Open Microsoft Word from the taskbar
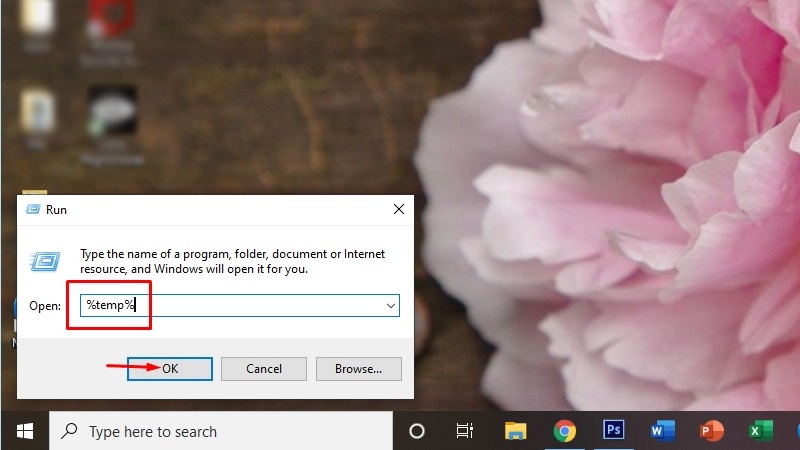This screenshot has height=450, width=800. pyautogui.click(x=662, y=431)
